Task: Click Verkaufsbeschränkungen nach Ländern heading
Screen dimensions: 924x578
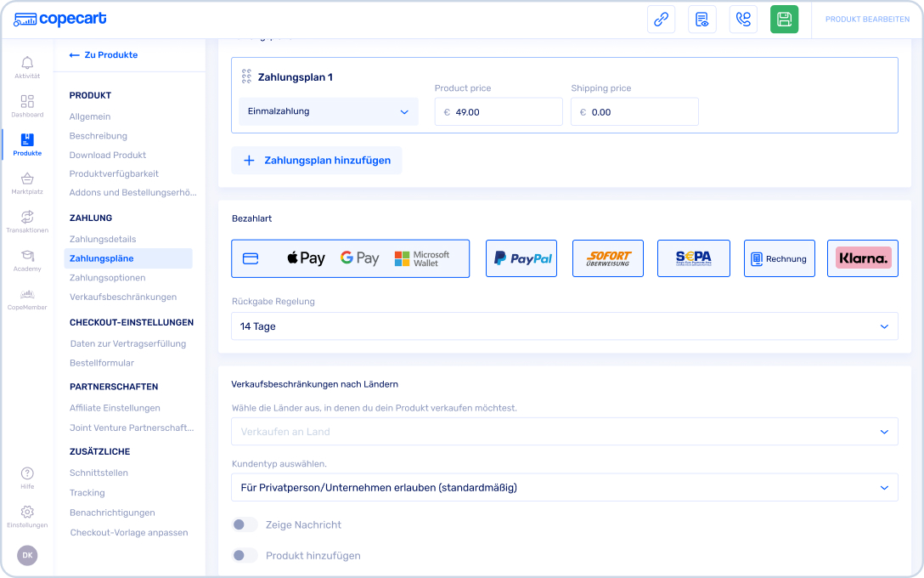Action: point(315,384)
